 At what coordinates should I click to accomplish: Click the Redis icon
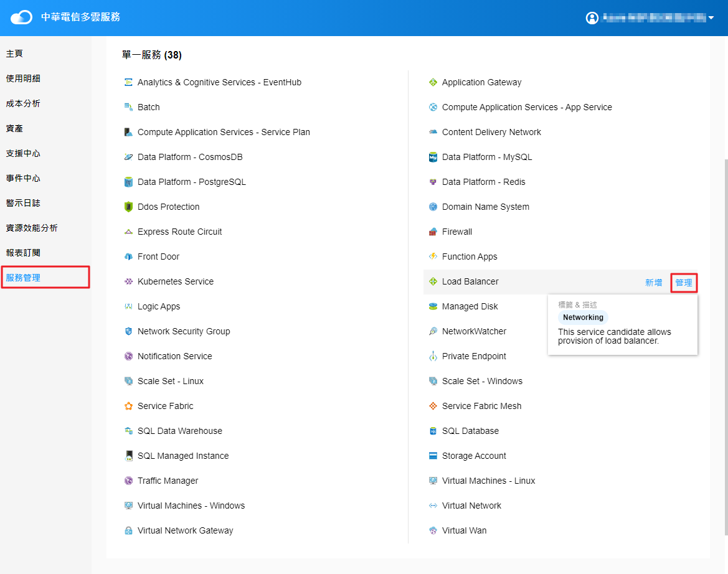click(x=433, y=182)
